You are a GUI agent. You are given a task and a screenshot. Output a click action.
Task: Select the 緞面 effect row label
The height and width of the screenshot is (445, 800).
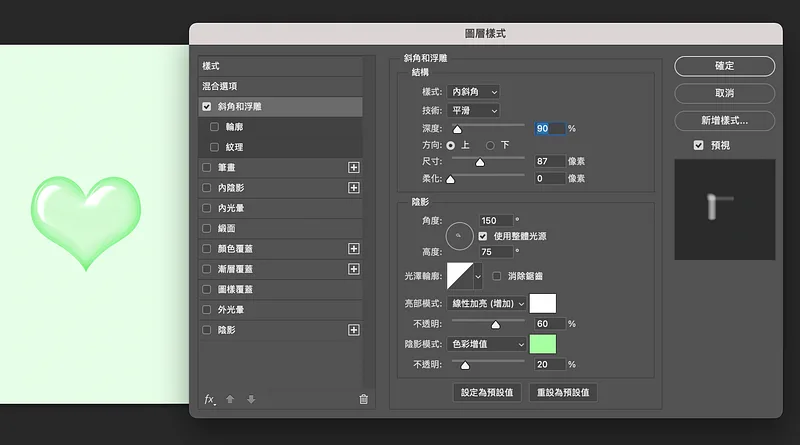point(227,228)
